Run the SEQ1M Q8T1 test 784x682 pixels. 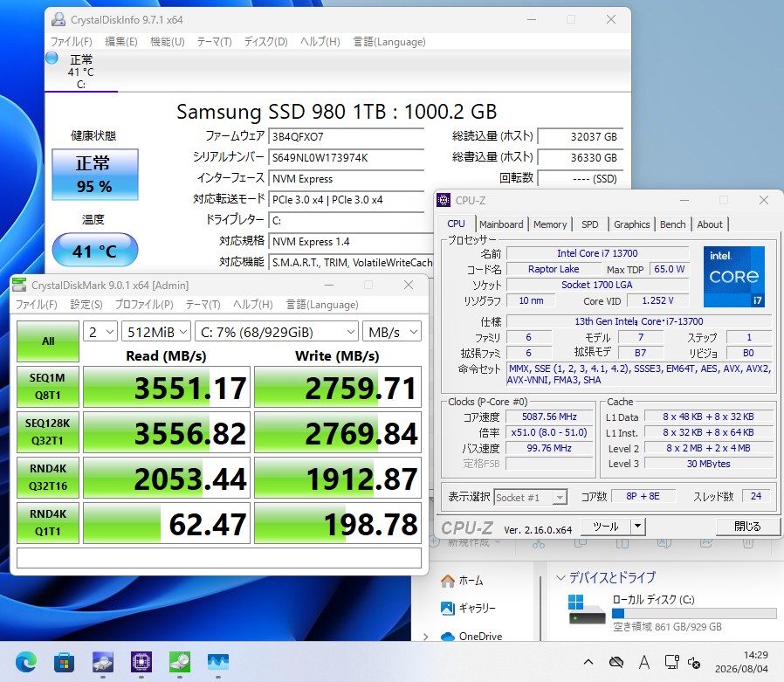point(48,387)
